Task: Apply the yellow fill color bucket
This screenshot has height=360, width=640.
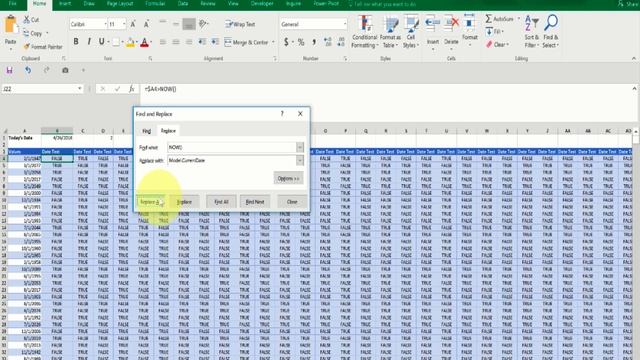Action: (x=131, y=42)
